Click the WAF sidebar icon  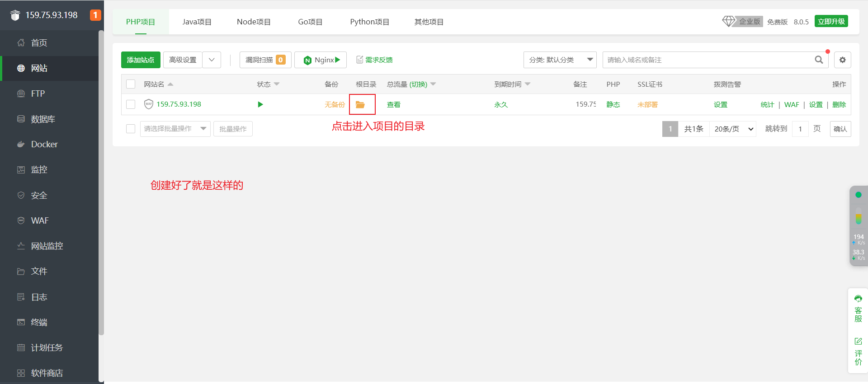coord(21,220)
